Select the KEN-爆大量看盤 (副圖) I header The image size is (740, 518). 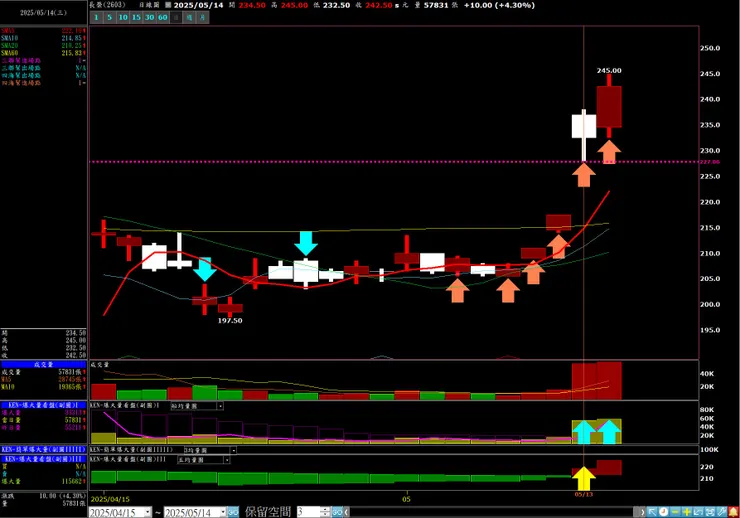point(43,405)
